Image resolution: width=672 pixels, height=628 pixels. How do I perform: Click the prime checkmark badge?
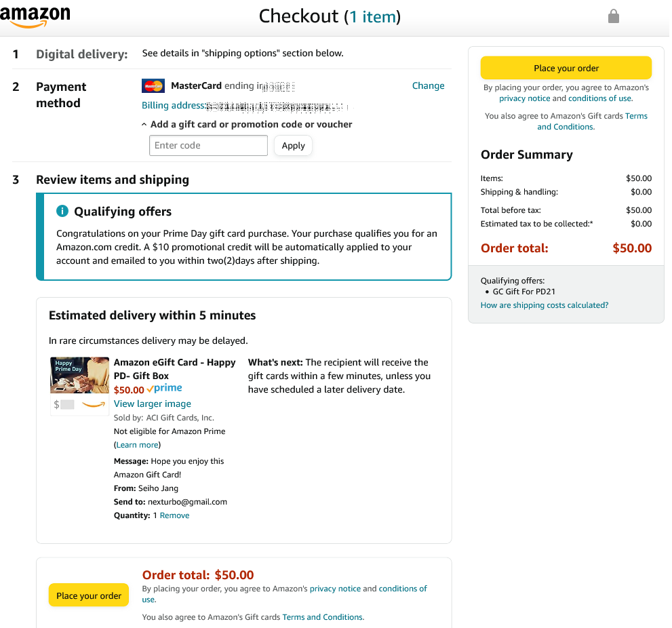(164, 389)
